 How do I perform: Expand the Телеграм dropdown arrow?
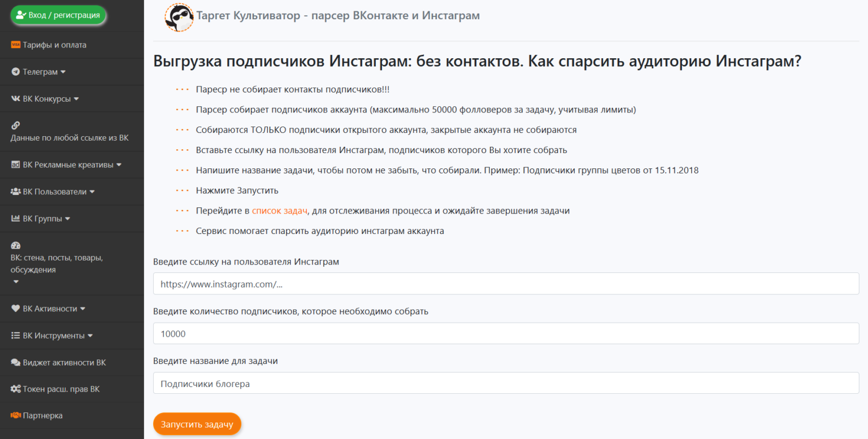tap(63, 72)
